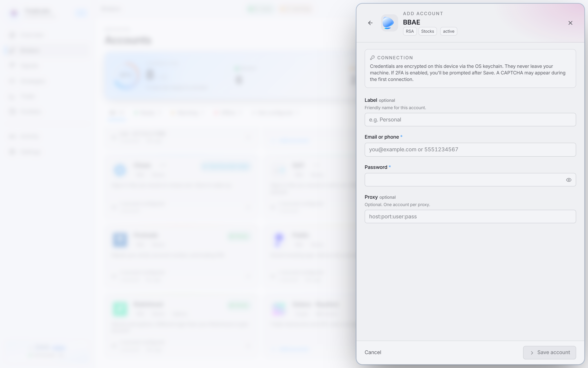Screen dimensions: 588x368
Task: Click the Password label text
Action: (x=376, y=167)
